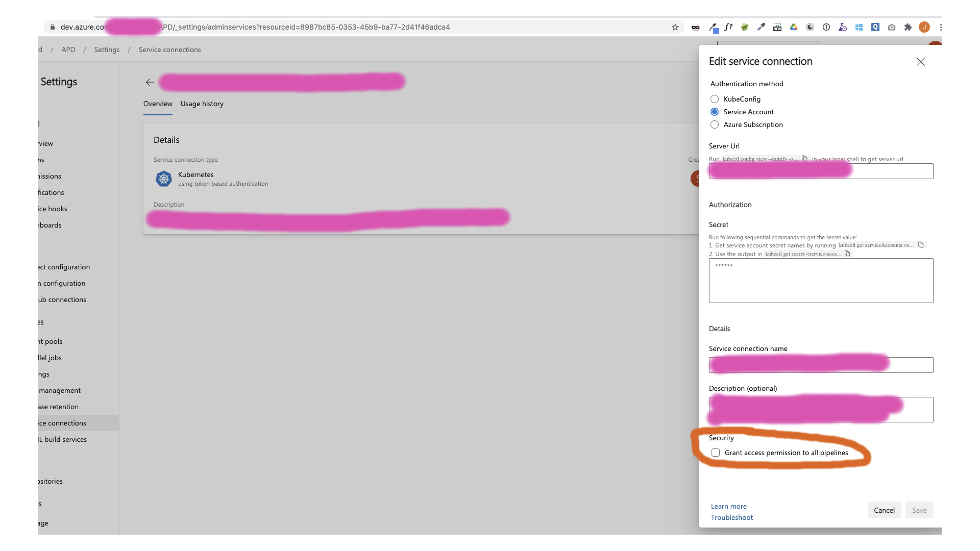Viewport: 980px width, 551px height.
Task: Switch to the Usage history tab
Action: [x=202, y=104]
